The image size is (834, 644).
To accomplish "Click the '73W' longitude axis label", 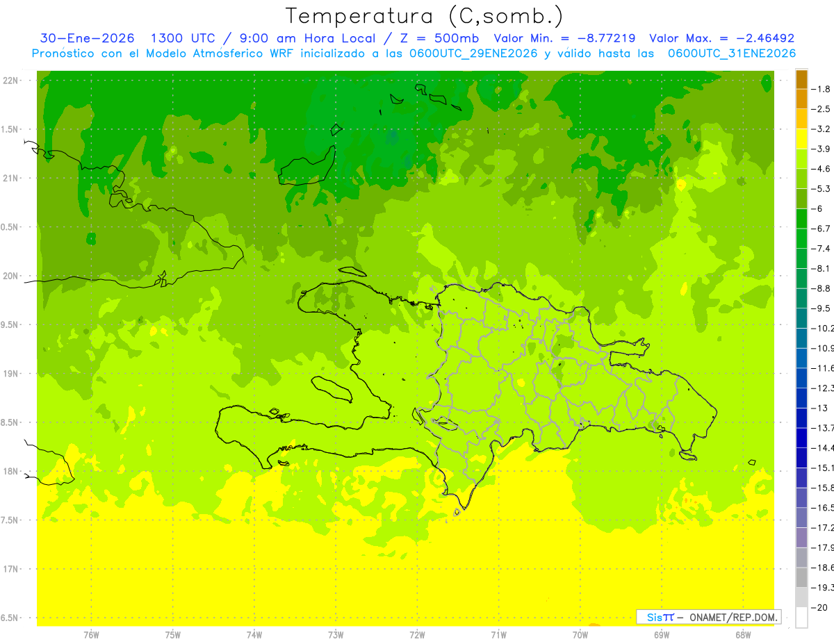I will (x=336, y=634).
